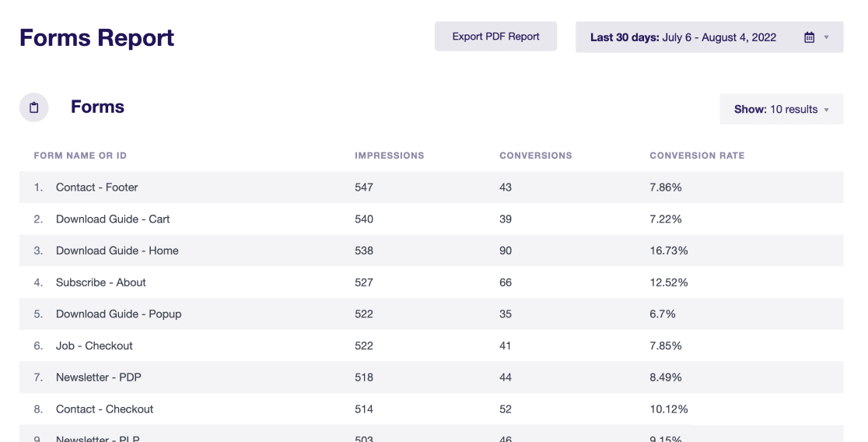Sort by Conversion Rate column header
The width and height of the screenshot is (868, 442).
tap(697, 156)
